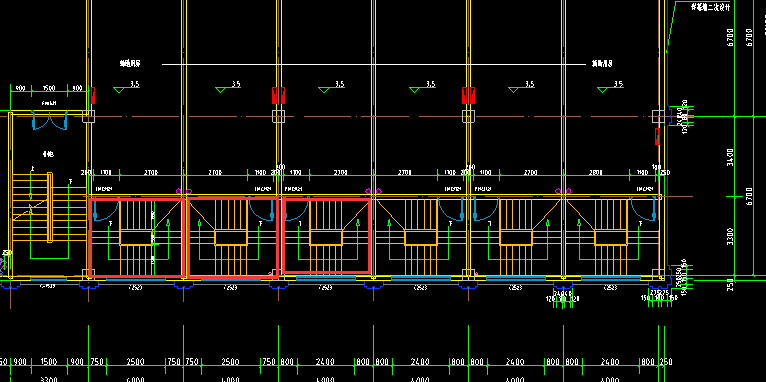Select the vertical 3400 dimension text
The width and height of the screenshot is (766, 382).
730,157
